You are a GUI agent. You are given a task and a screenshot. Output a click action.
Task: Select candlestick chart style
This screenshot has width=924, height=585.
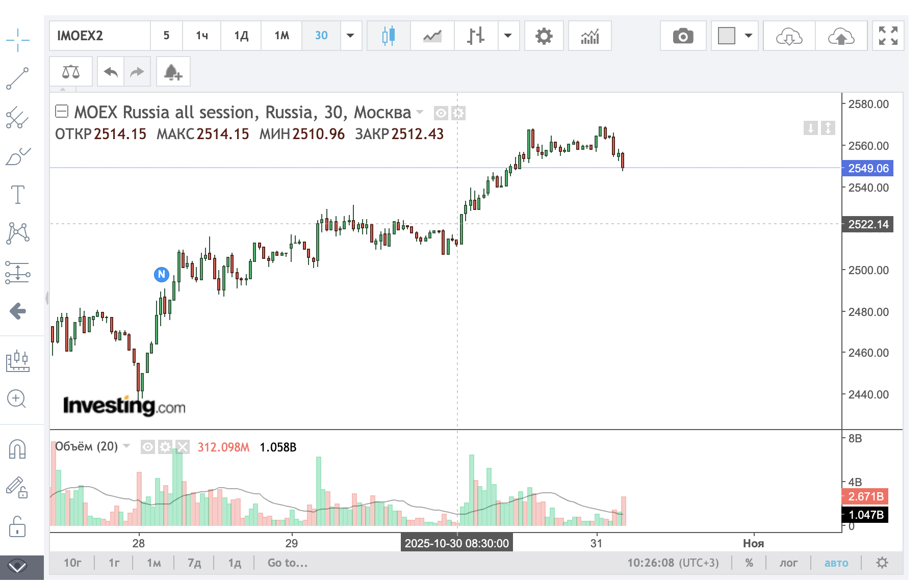[389, 36]
